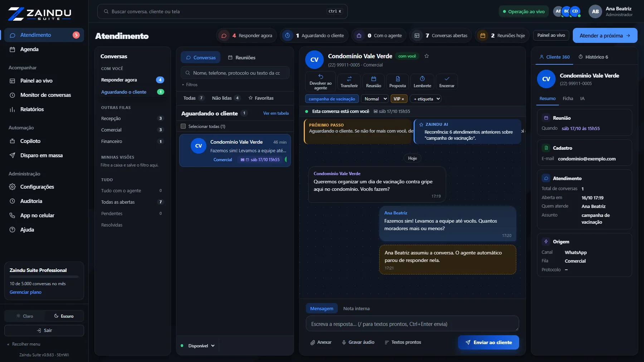Select Todas as abertas view
644x362 pixels.
pos(132,202)
